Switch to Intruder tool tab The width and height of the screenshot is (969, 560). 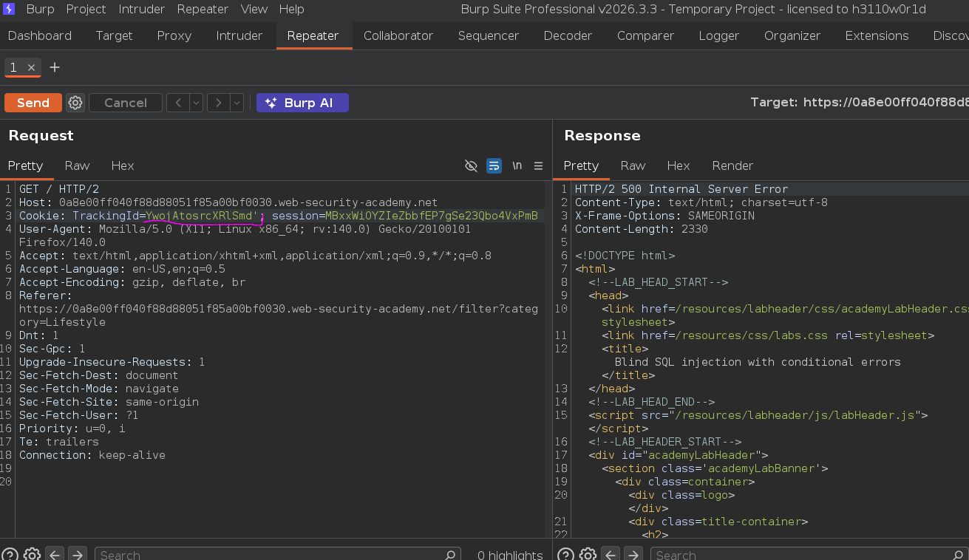point(239,35)
